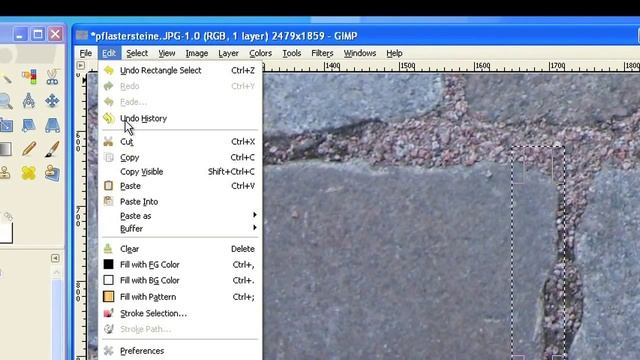
Task: Select Fill with BG Color
Action: pos(180,280)
